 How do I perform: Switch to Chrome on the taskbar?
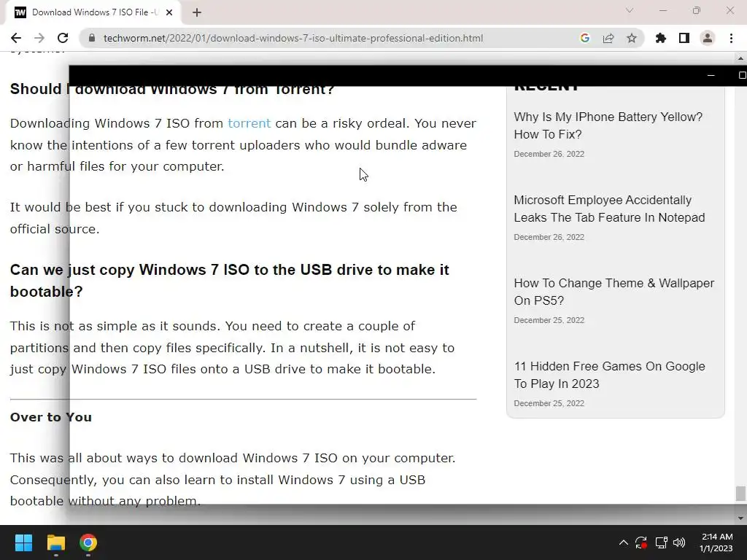(x=88, y=542)
